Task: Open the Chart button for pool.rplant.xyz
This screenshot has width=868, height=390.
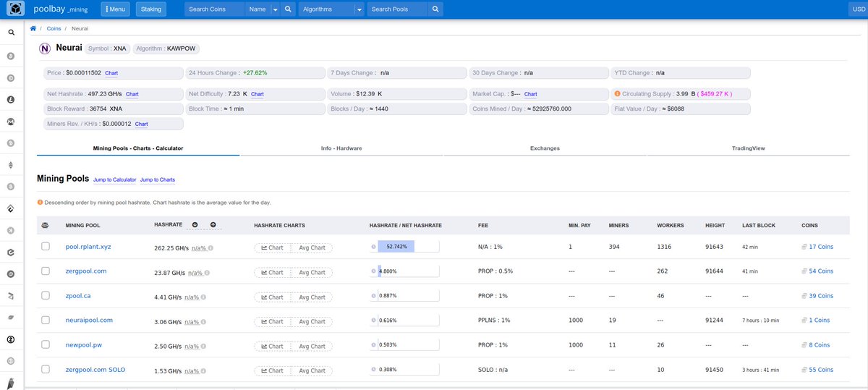Action: pyautogui.click(x=272, y=247)
